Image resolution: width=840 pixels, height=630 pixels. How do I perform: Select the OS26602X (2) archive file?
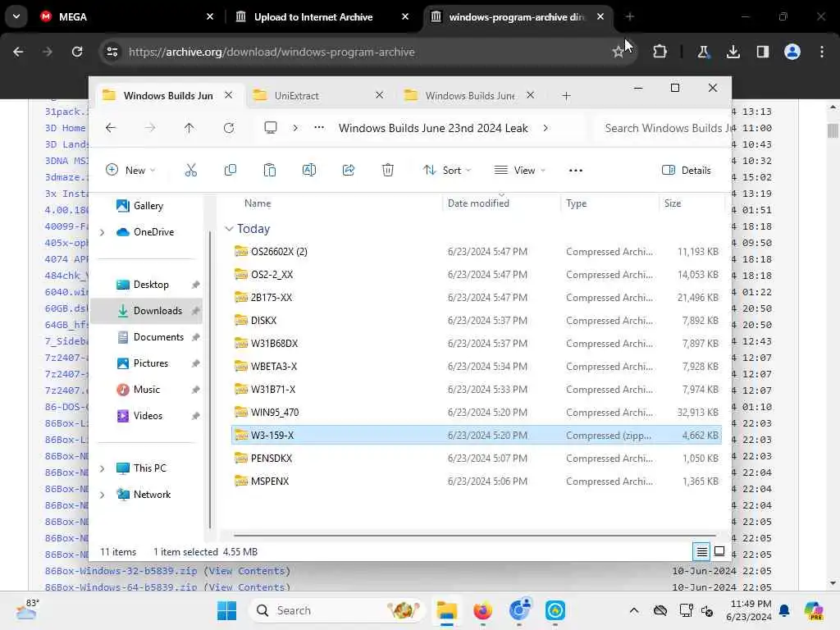[x=477, y=252]
